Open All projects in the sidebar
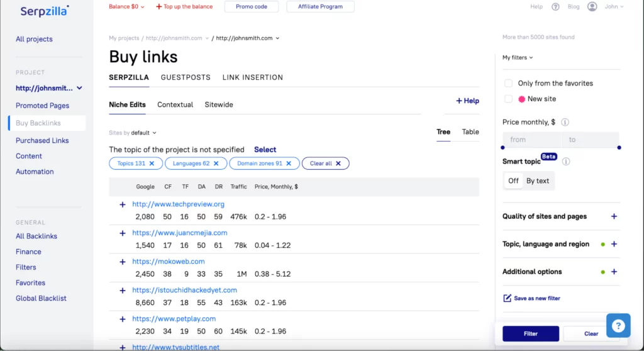 coord(34,39)
